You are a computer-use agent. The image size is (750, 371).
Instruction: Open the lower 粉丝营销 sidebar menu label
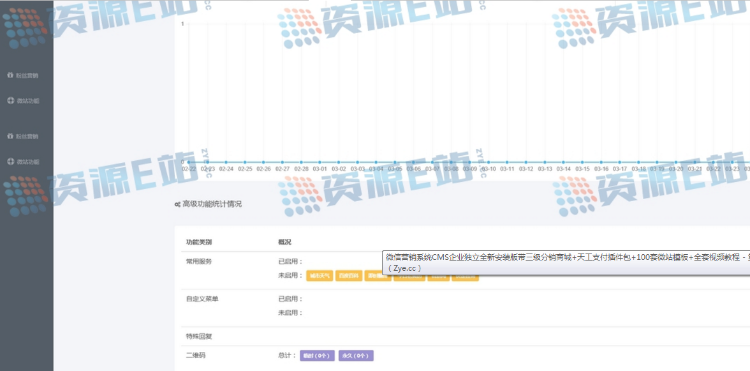[27, 136]
